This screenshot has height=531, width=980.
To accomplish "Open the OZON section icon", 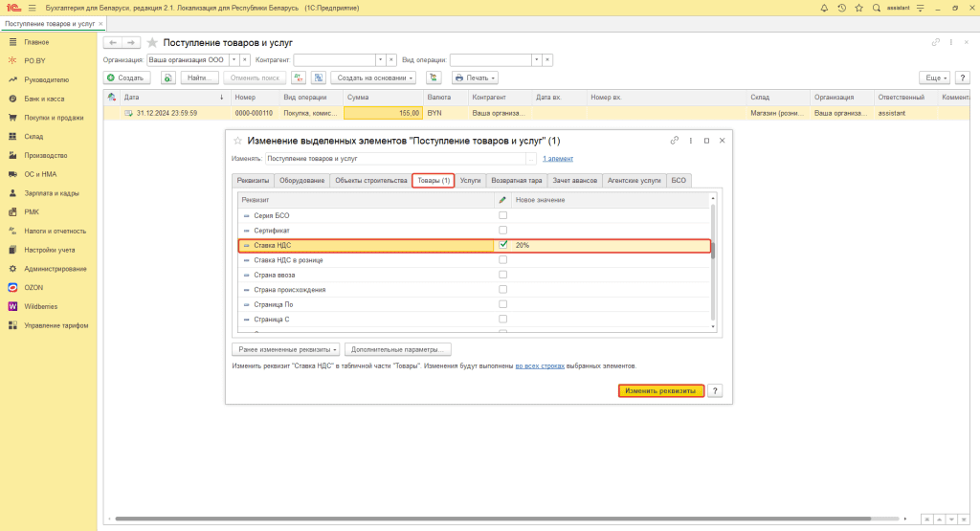I will pos(12,287).
